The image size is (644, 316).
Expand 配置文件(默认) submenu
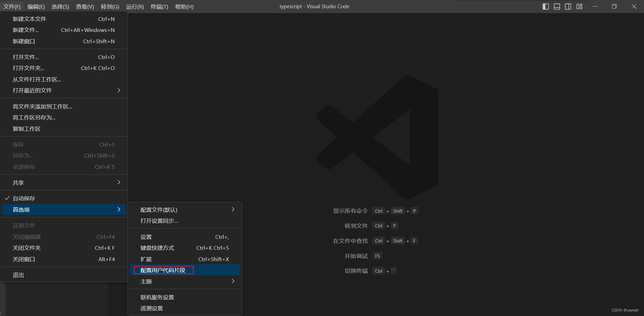pyautogui.click(x=185, y=210)
